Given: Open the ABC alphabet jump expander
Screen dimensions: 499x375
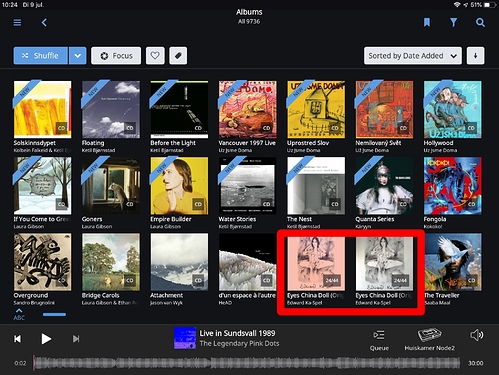Looking at the screenshot, I should tap(19, 314).
